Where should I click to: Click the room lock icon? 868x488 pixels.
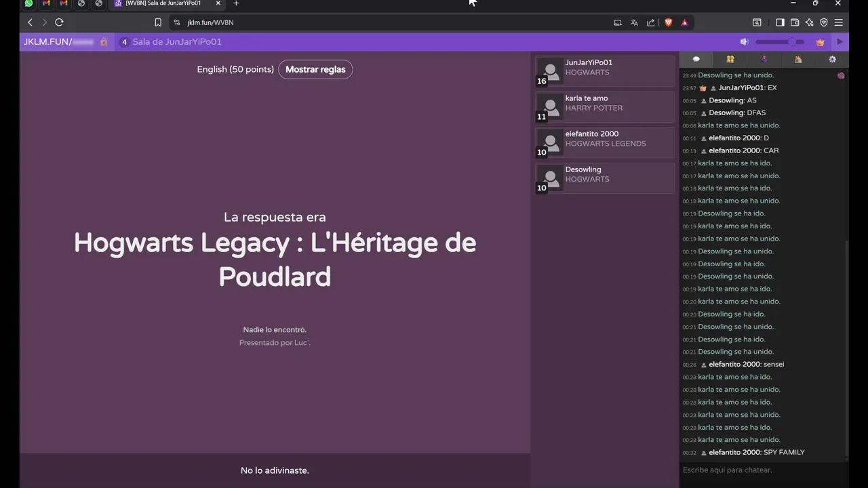[104, 42]
